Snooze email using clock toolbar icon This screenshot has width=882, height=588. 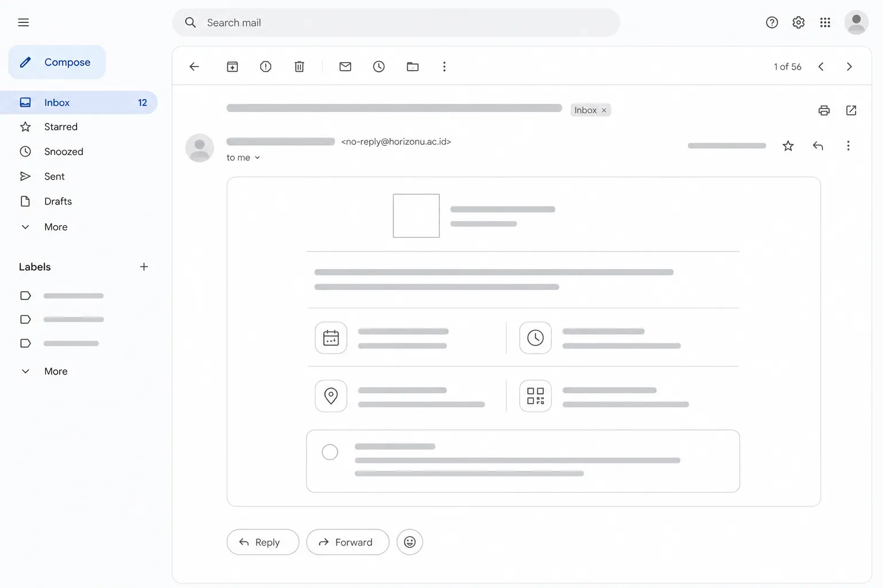[379, 67]
